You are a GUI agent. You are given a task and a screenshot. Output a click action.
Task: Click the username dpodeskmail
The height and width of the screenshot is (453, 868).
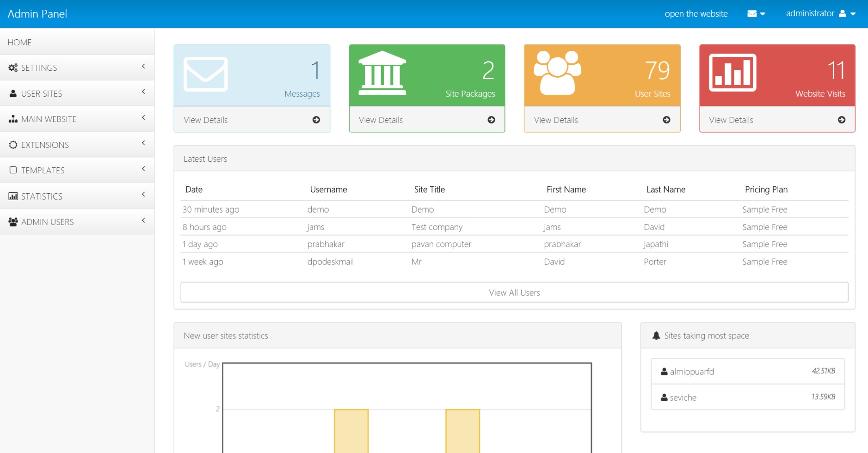coord(331,262)
